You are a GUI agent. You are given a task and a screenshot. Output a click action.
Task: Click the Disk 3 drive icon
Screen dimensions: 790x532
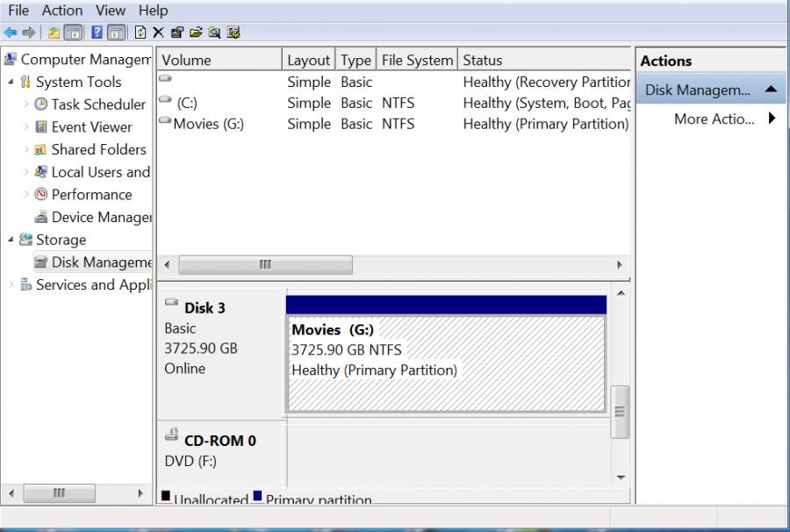click(172, 302)
